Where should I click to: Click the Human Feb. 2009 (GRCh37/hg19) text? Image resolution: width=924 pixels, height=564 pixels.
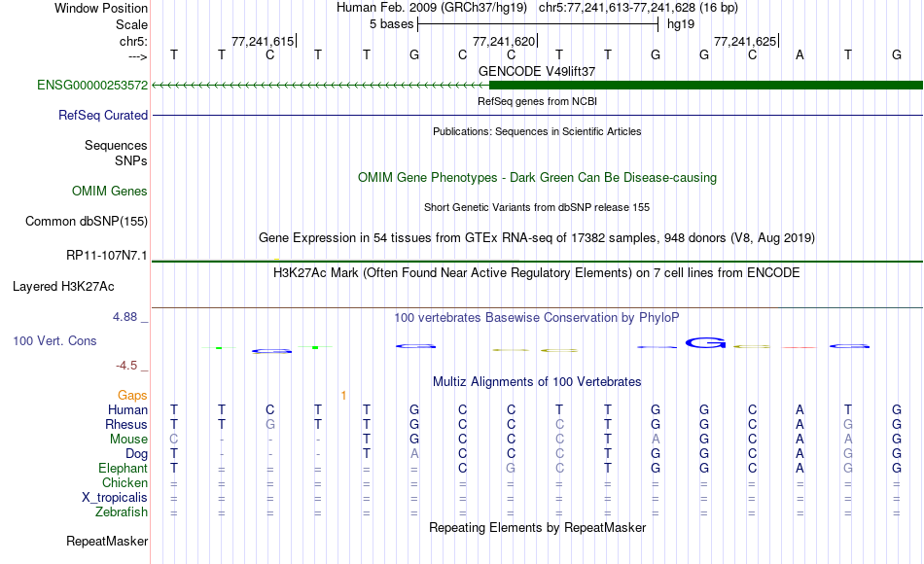click(x=431, y=8)
